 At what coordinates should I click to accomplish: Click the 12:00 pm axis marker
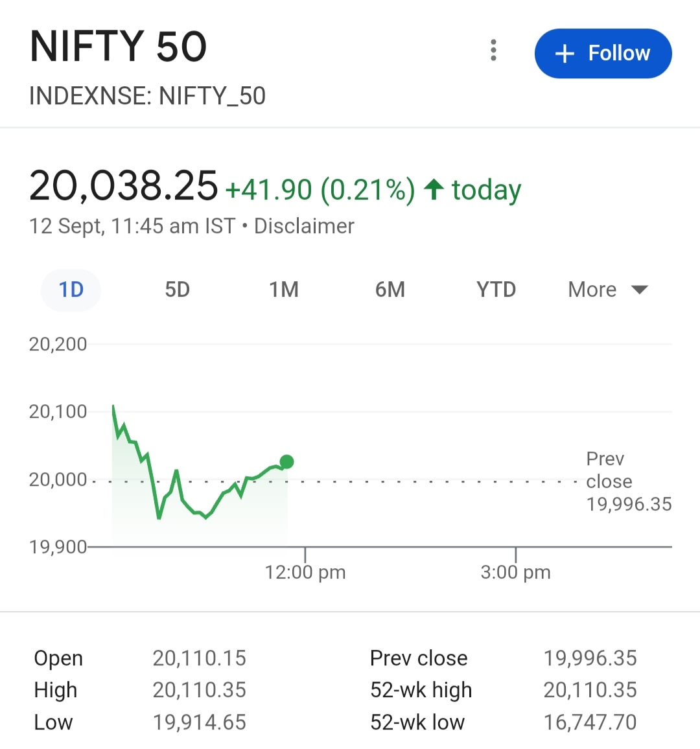[x=305, y=571]
